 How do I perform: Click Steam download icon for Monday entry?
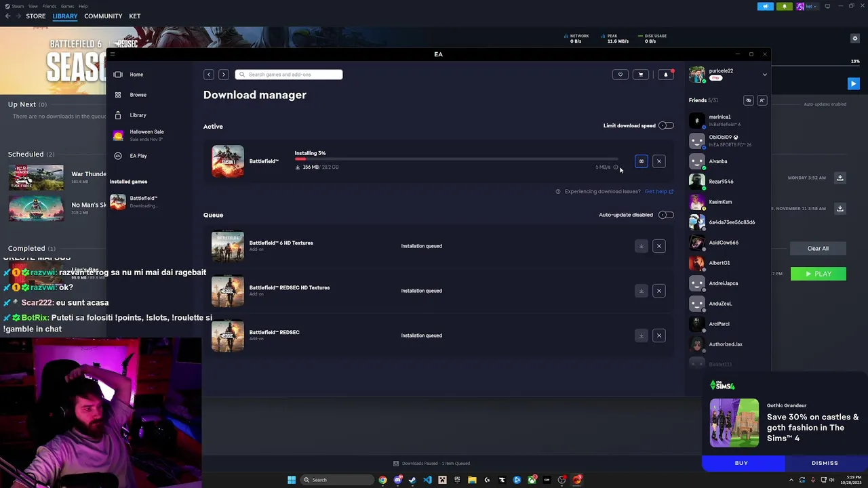tap(840, 178)
